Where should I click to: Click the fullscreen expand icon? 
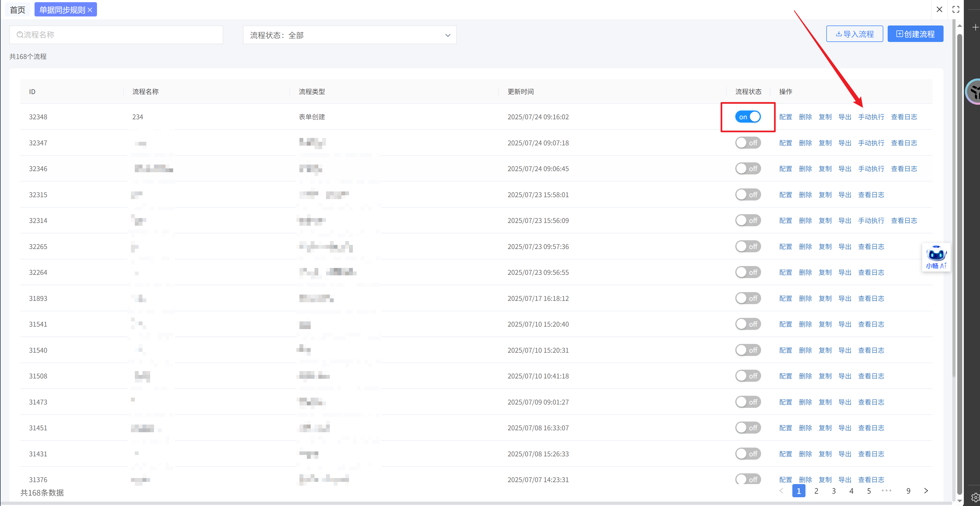(956, 10)
